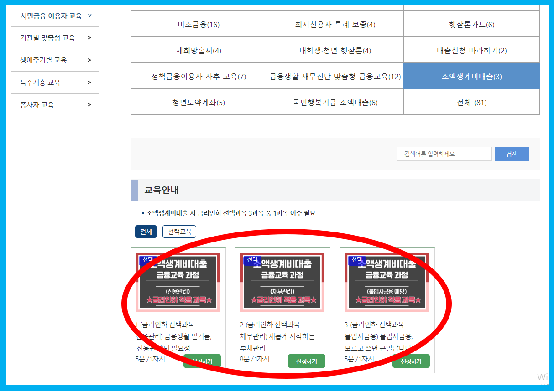
Task: Select the 전체 filter tab
Action: [146, 232]
